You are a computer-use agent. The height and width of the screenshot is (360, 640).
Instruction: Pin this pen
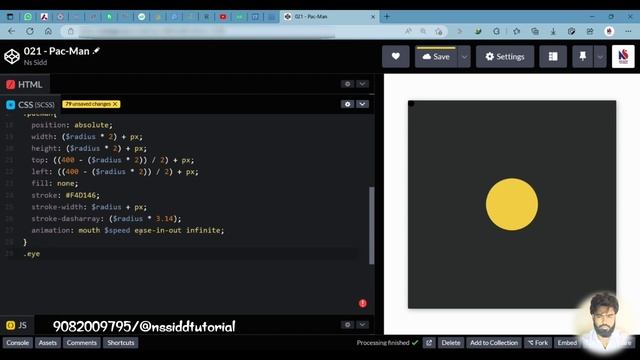click(x=583, y=57)
